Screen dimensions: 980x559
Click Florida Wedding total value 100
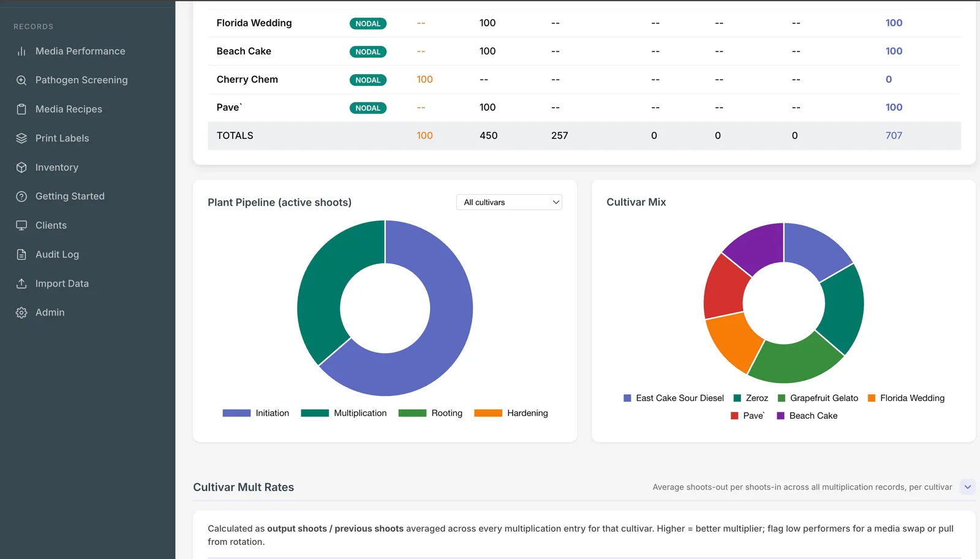coord(894,23)
